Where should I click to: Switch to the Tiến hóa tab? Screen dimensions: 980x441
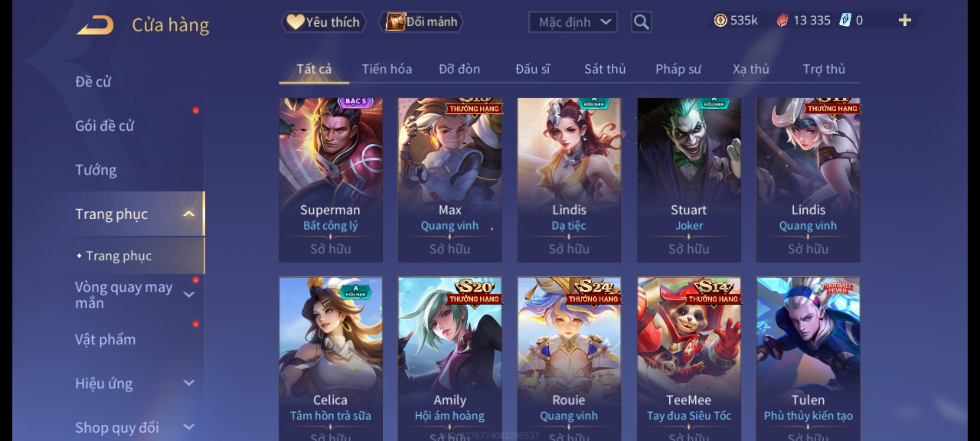point(387,69)
